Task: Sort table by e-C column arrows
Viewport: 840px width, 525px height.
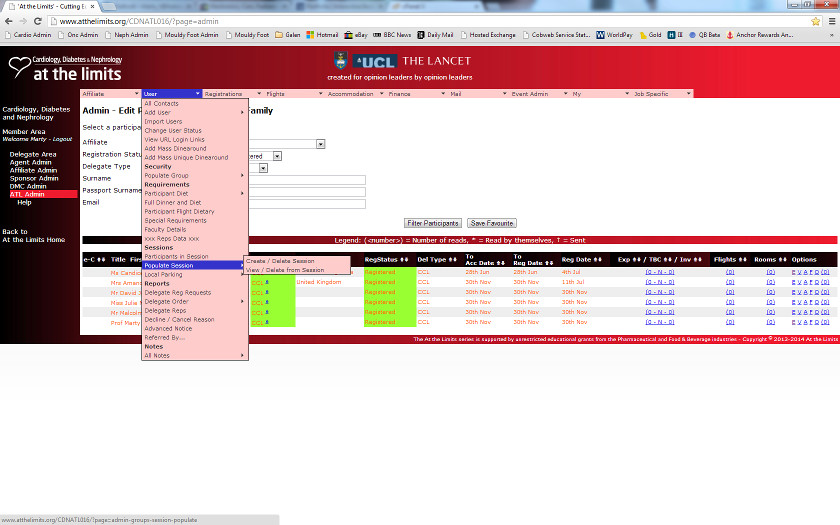Action: 101,260
